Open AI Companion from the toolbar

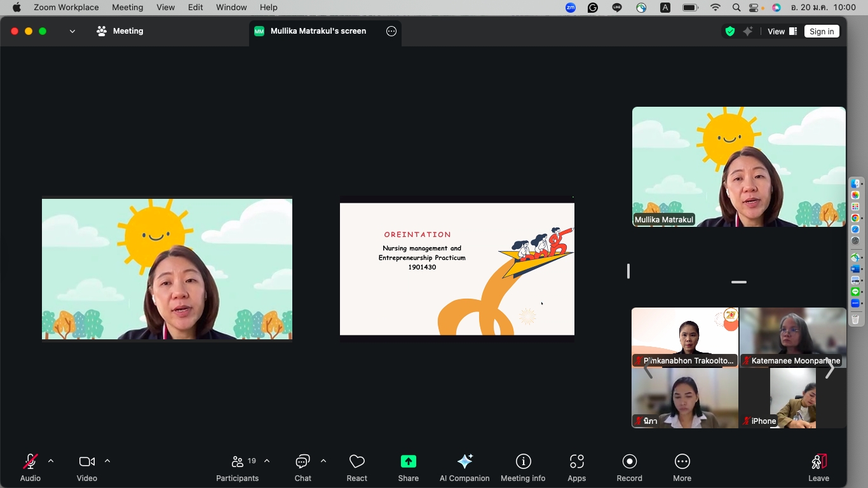[x=465, y=468]
